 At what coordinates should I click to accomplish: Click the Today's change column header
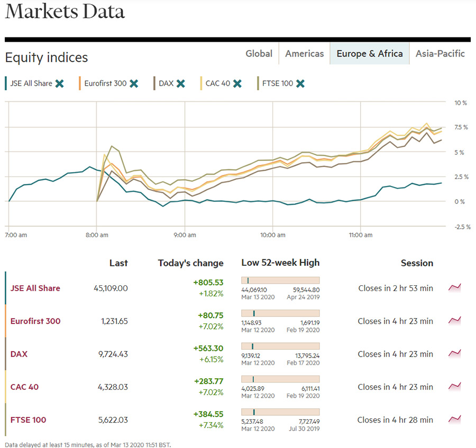[190, 263]
